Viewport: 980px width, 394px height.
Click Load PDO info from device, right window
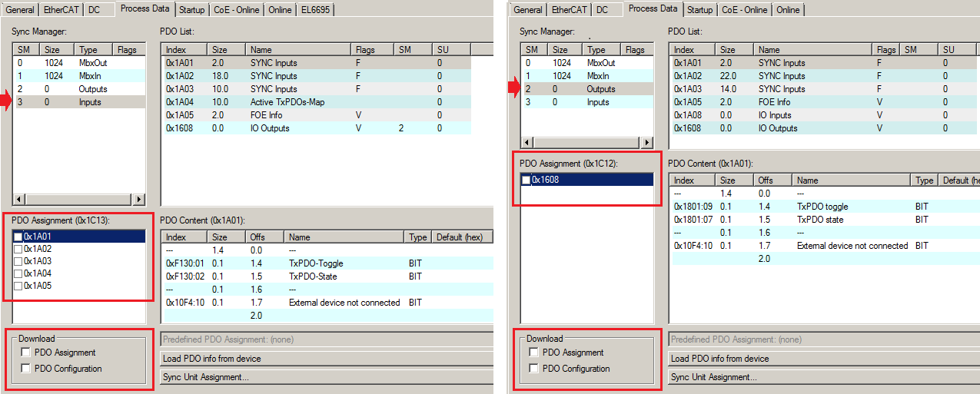click(823, 359)
